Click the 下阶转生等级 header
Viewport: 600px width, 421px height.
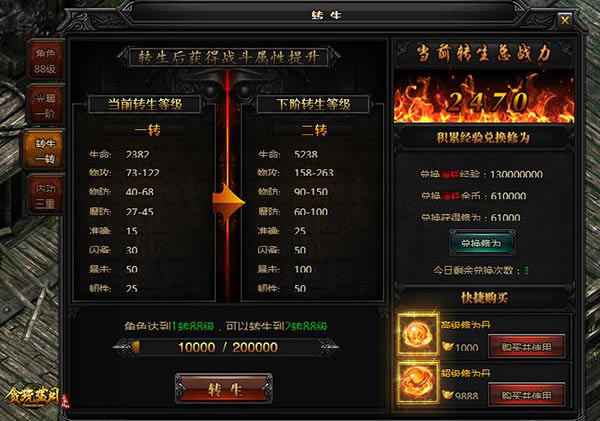pyautogui.click(x=313, y=104)
